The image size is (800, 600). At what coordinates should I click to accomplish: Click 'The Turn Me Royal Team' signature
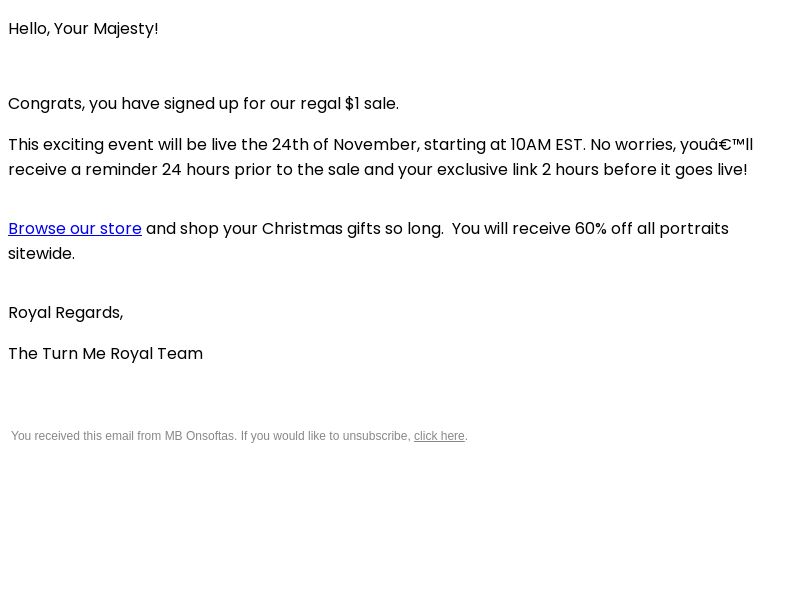[x=106, y=354]
